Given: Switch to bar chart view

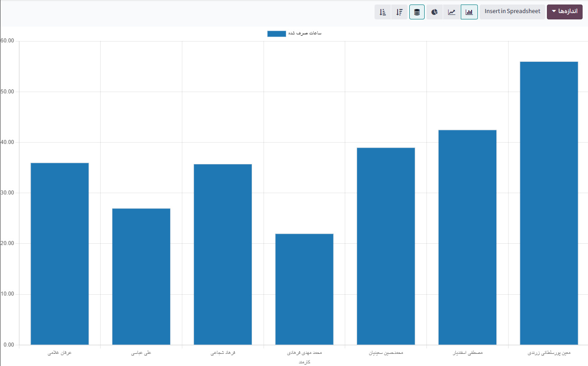Looking at the screenshot, I should tap(469, 12).
